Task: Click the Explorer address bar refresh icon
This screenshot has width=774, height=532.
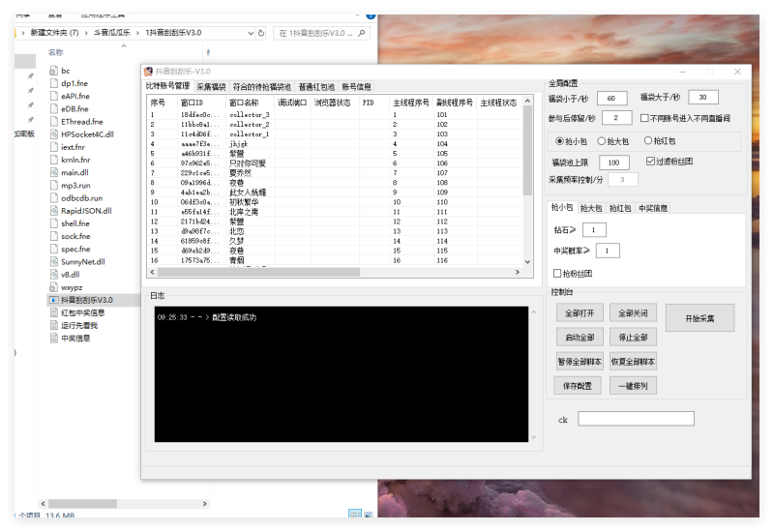Action: click(261, 33)
